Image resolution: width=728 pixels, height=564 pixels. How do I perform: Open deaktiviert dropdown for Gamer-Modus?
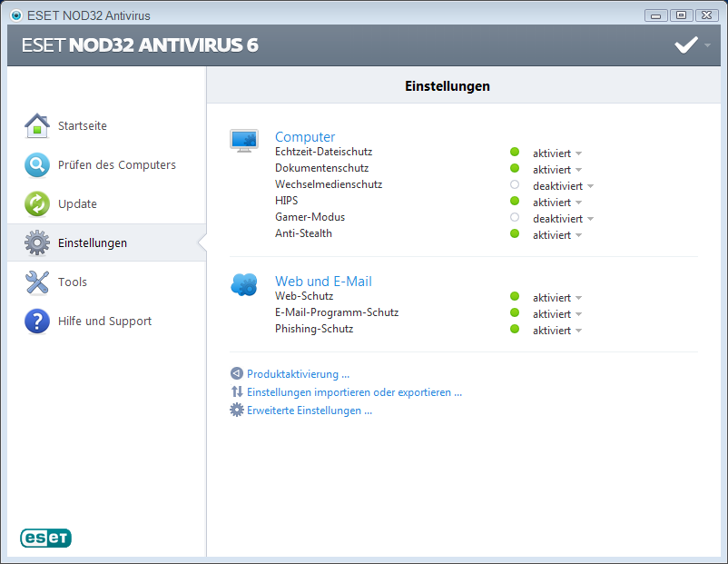tap(563, 218)
